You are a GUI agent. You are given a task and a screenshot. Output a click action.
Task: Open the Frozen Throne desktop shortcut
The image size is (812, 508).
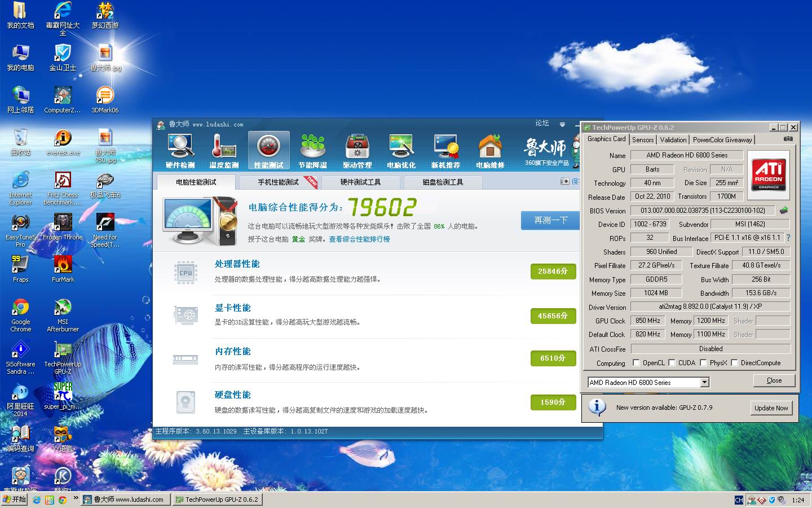[63, 226]
